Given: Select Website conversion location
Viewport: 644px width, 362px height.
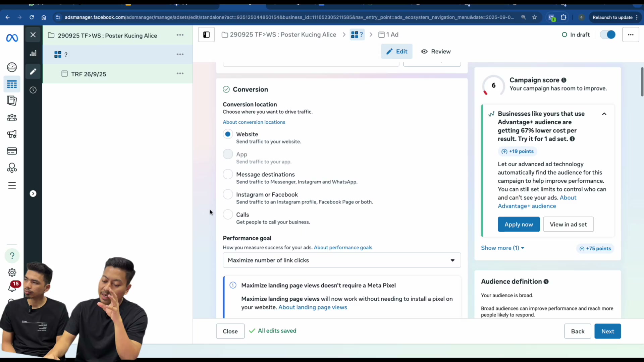Looking at the screenshot, I should (228, 134).
